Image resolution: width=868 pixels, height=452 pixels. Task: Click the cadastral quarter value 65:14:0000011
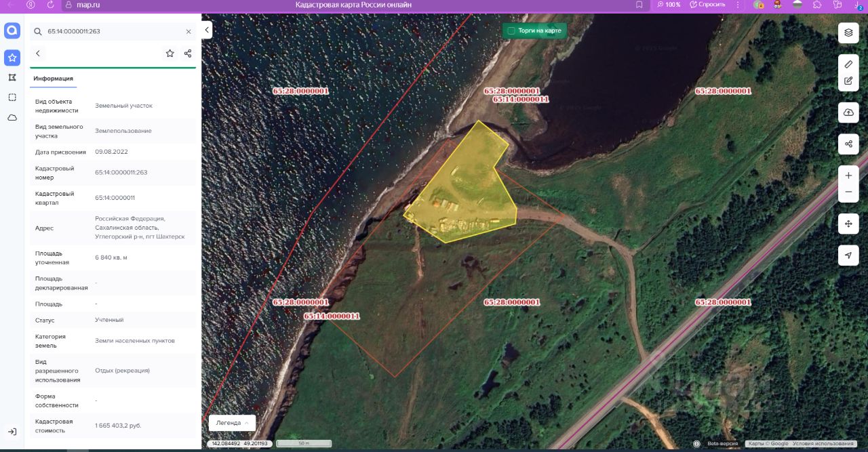(115, 198)
